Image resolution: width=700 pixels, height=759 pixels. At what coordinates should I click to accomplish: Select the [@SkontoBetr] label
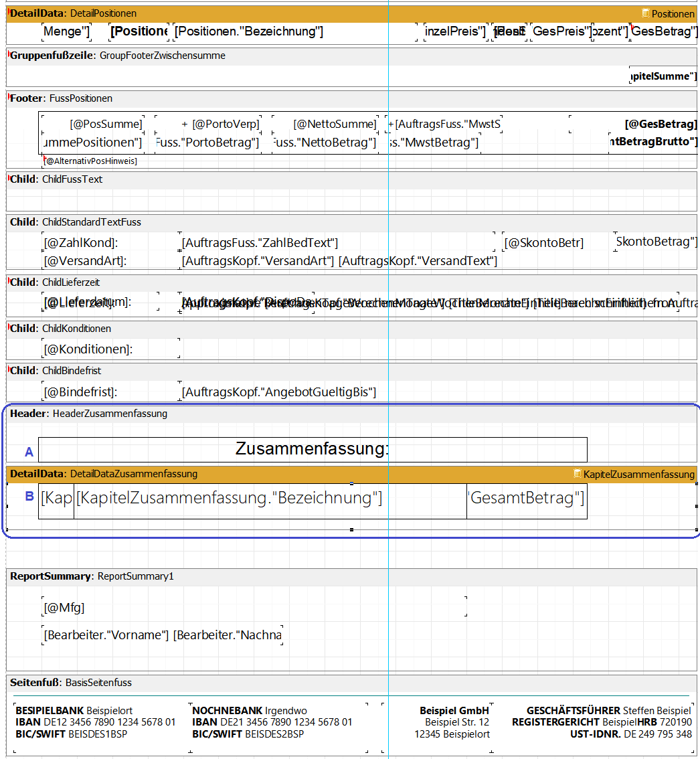[x=544, y=242]
